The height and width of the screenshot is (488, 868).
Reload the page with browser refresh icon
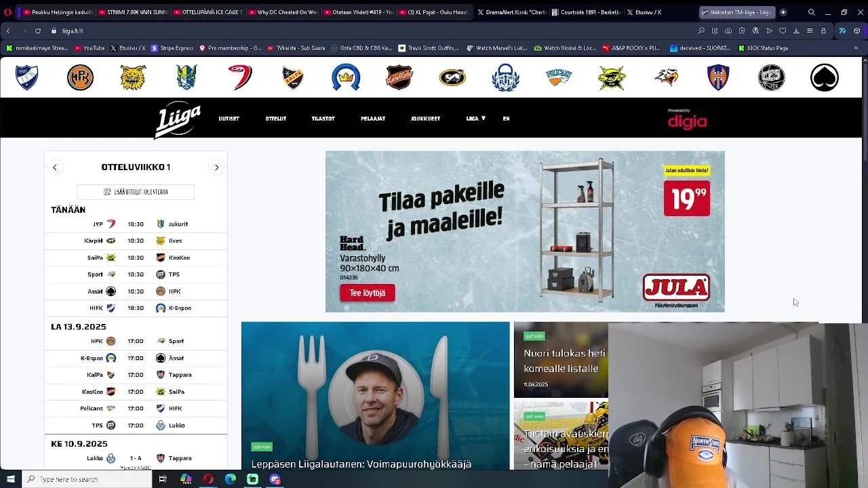[x=38, y=30]
